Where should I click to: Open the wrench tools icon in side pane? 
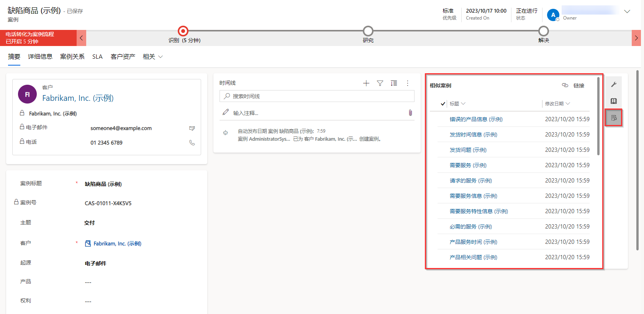(614, 85)
